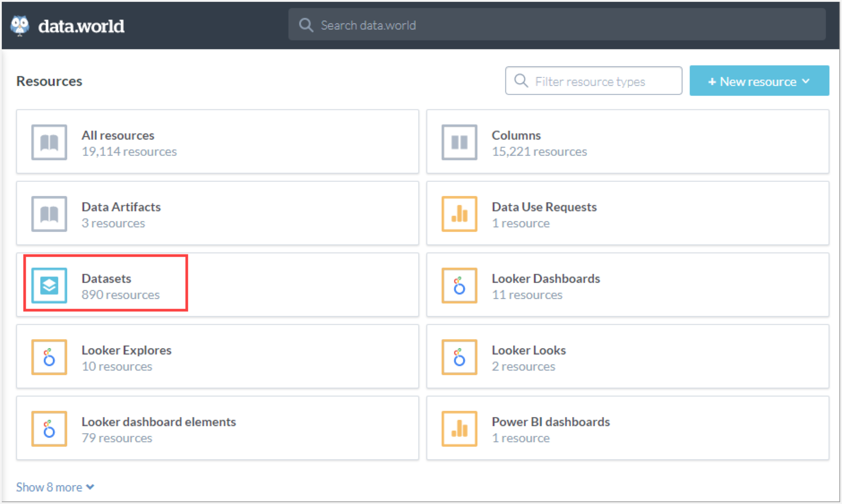Click the data.world owl logo
The width and height of the screenshot is (842, 504).
click(x=20, y=26)
